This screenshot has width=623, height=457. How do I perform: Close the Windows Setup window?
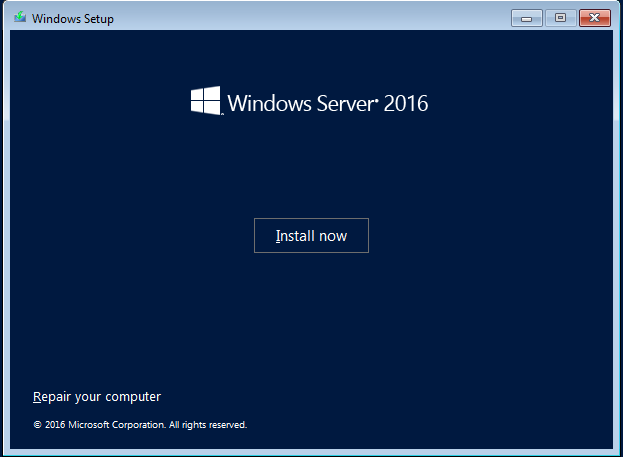tap(594, 18)
